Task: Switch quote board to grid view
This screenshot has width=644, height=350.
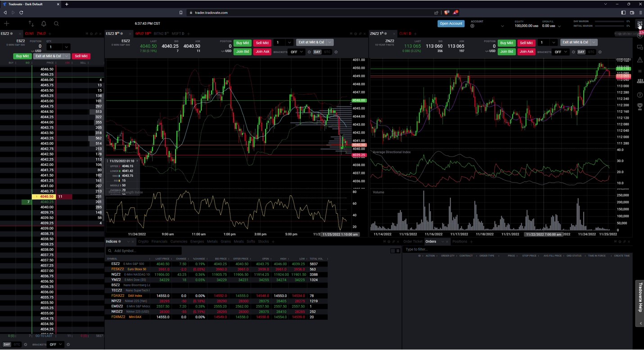Action: pyautogui.click(x=393, y=251)
